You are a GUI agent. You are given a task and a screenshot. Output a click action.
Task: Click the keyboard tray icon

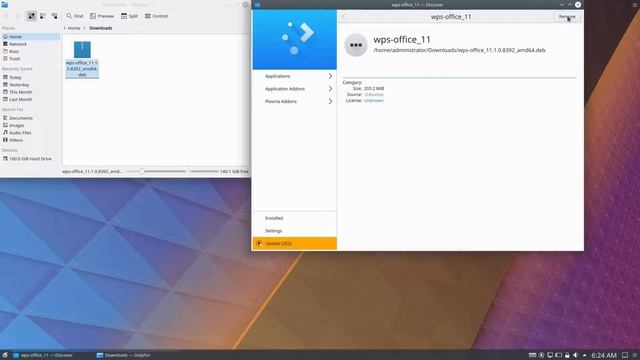tap(532, 355)
